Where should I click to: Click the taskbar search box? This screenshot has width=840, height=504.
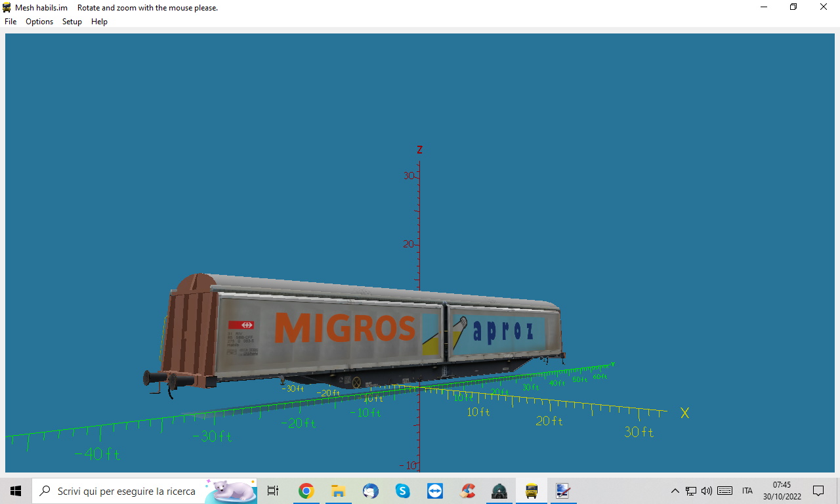click(x=144, y=491)
